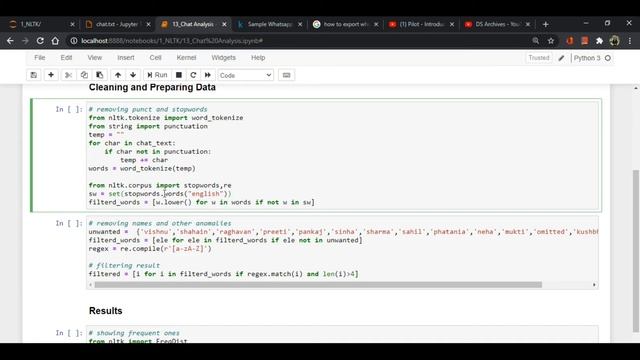Open the Edit menu
Image resolution: width=640 pixels, height=360 pixels.
pos(66,58)
